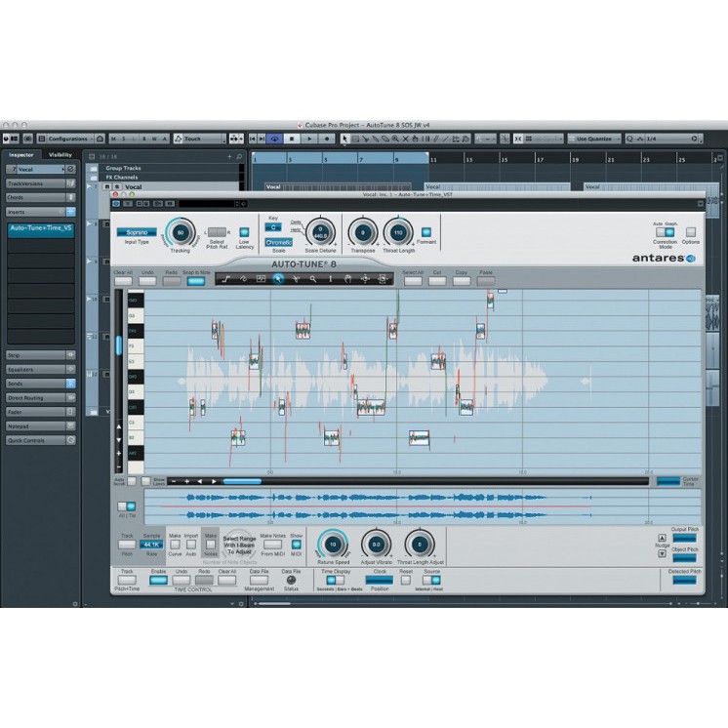Toggle Snap to Note button
Viewport: 728px width, 728px height.
[196, 281]
